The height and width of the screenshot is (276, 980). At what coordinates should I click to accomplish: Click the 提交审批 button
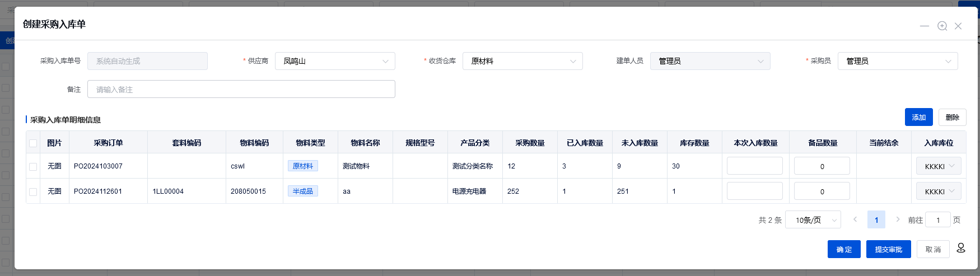[x=889, y=249]
